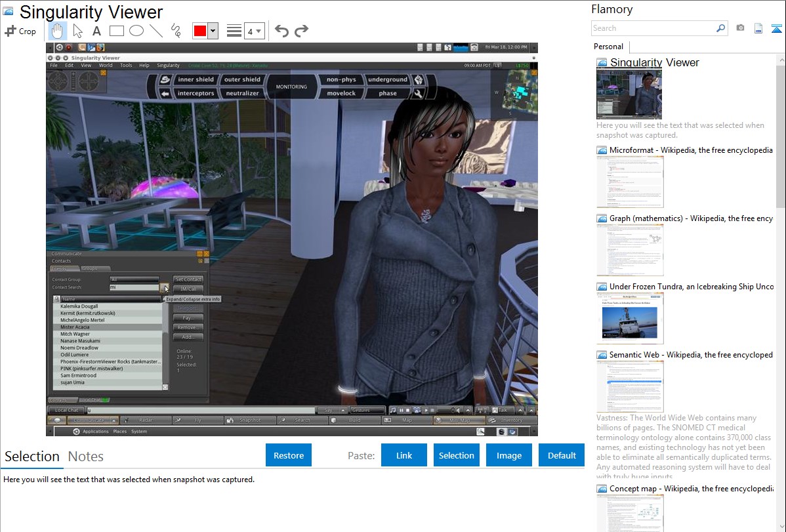The height and width of the screenshot is (532, 786).
Task: Open the World menu in the screenshot
Action: tap(105, 65)
